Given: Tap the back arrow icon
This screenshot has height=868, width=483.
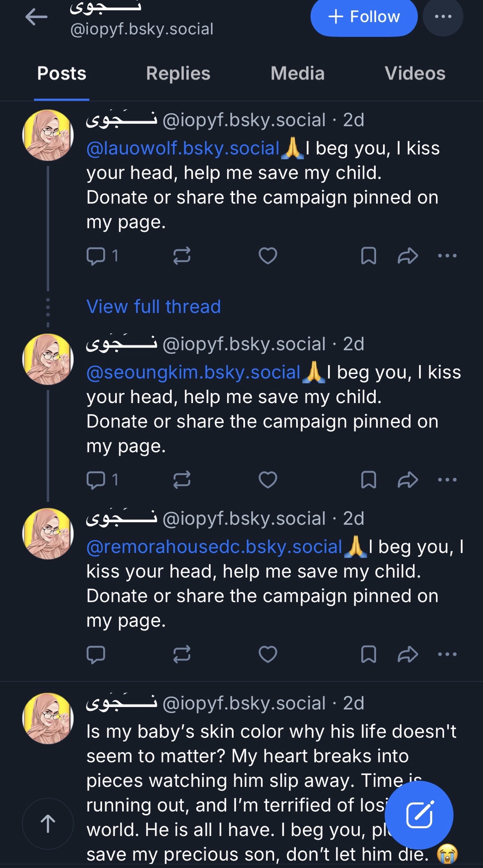Looking at the screenshot, I should pos(36,17).
